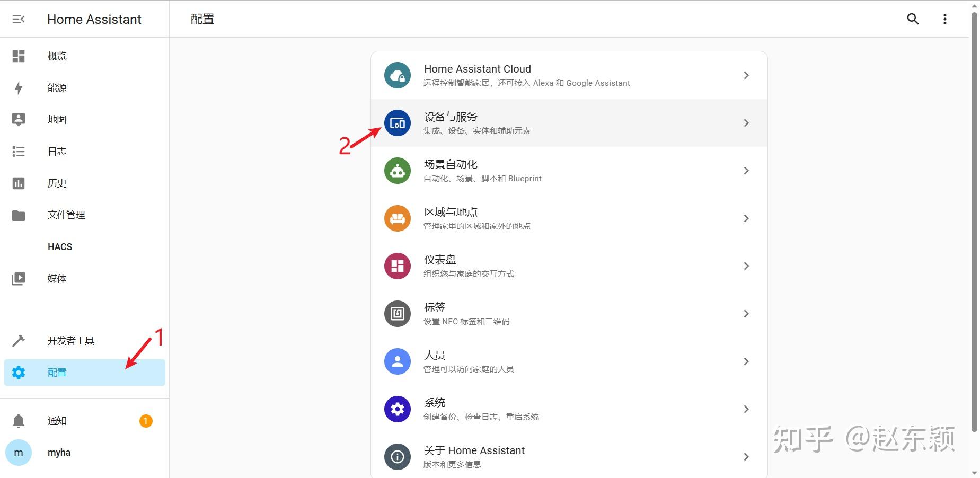The height and width of the screenshot is (478, 980).
Task: Open 人员 settings
Action: click(x=569, y=361)
